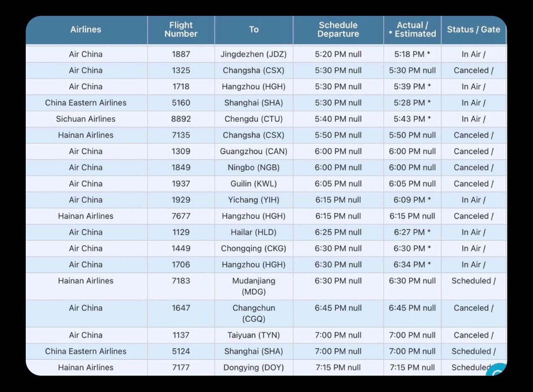This screenshot has width=533, height=392.
Task: Click 5:39 PM * actual time
Action: click(x=412, y=87)
